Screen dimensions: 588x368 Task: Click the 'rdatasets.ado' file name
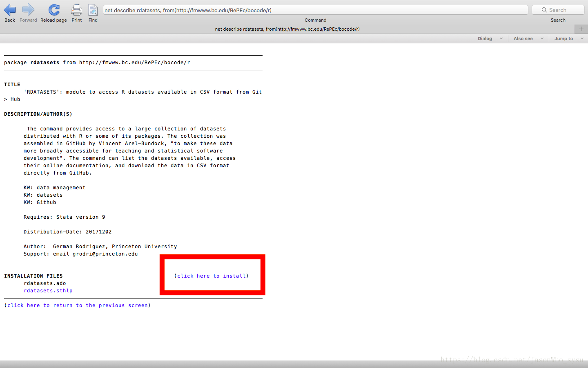tap(45, 283)
